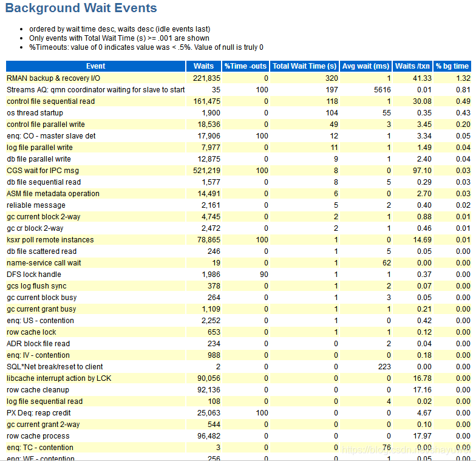Click waits per txn value 97.10
476x461 pixels.
coord(422,170)
